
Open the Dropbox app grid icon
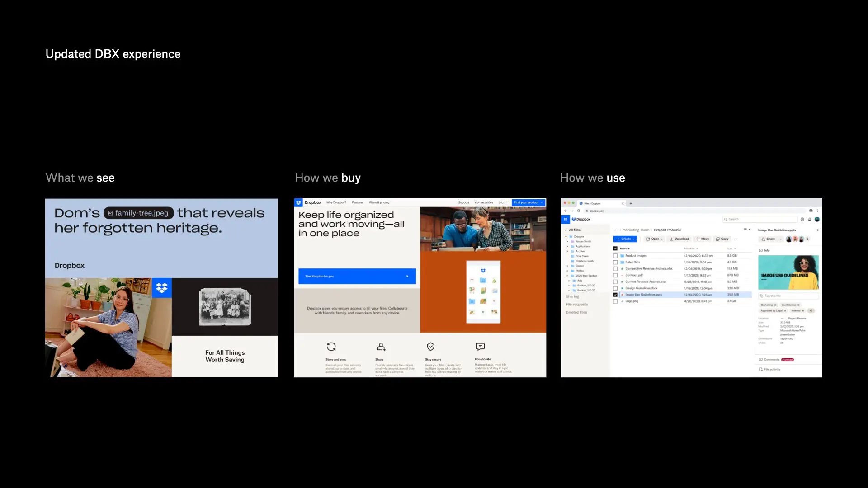pos(565,219)
